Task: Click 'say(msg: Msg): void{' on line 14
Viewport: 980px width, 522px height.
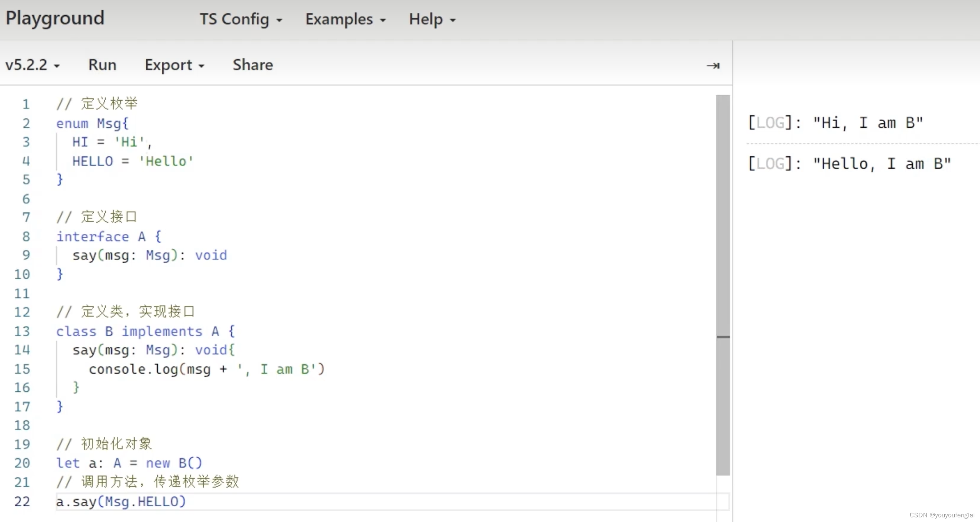Action: pos(154,350)
